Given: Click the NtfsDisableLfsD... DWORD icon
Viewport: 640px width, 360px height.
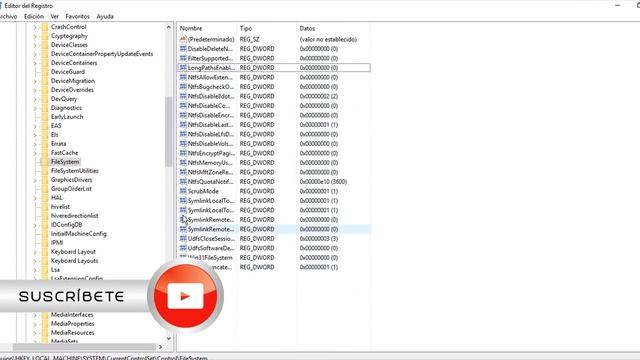Looking at the screenshot, I should pos(183,134).
